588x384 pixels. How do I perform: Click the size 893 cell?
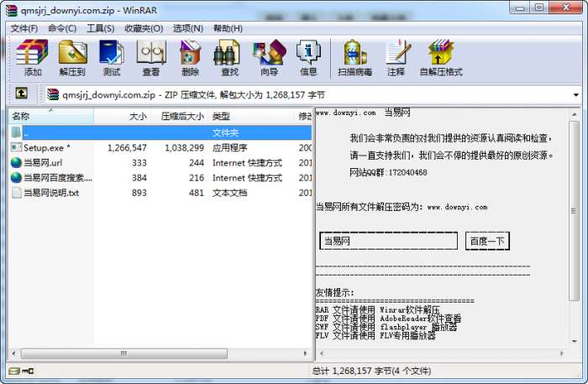point(139,192)
